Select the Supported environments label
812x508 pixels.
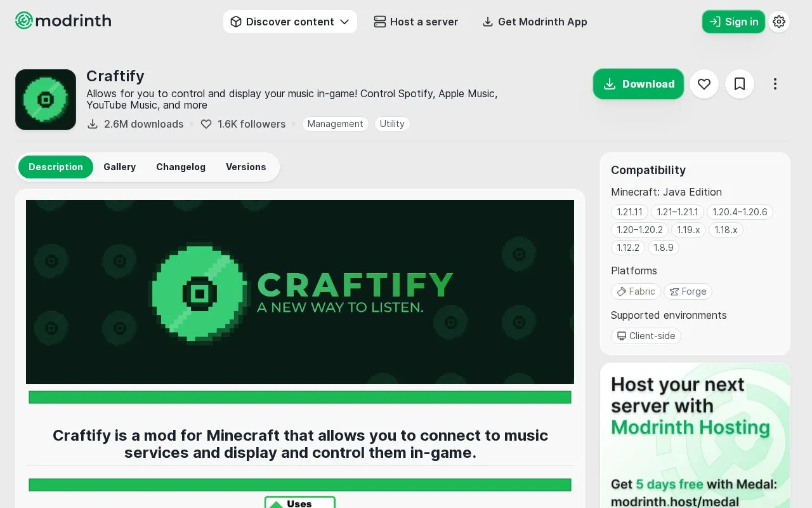(x=669, y=315)
